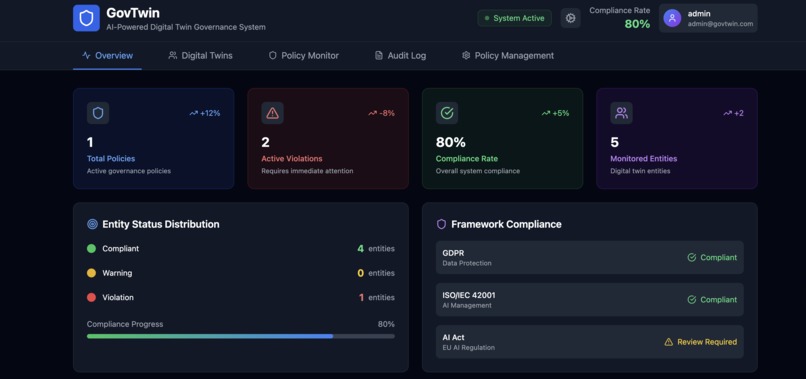This screenshot has height=379, width=806.
Task: Click the target icon beside Entity Status Distribution
Action: click(x=93, y=224)
